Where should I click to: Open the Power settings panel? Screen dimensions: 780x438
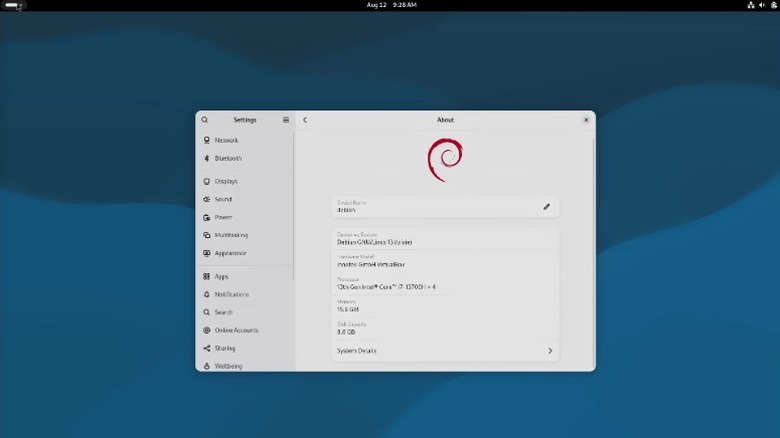(244, 218)
